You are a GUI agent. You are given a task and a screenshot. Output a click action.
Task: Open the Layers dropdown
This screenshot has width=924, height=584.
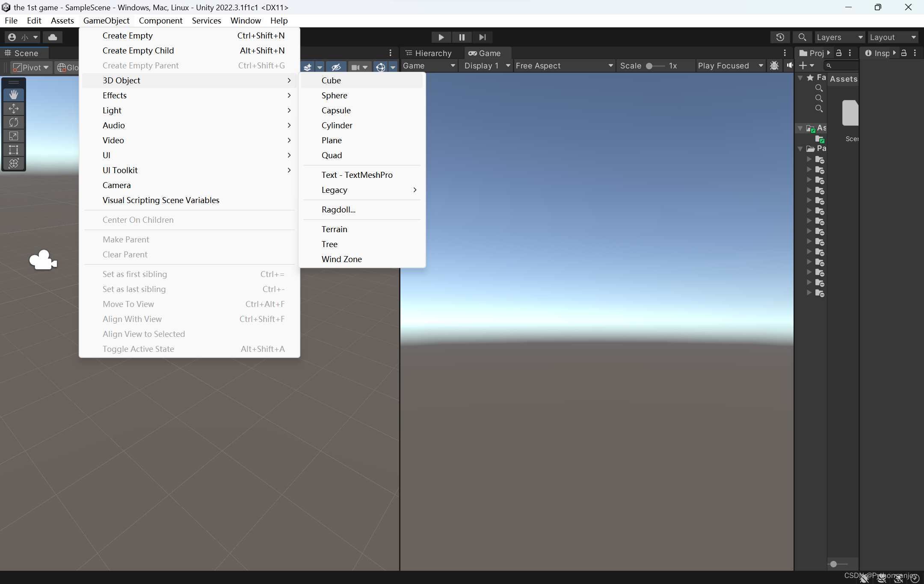click(840, 37)
